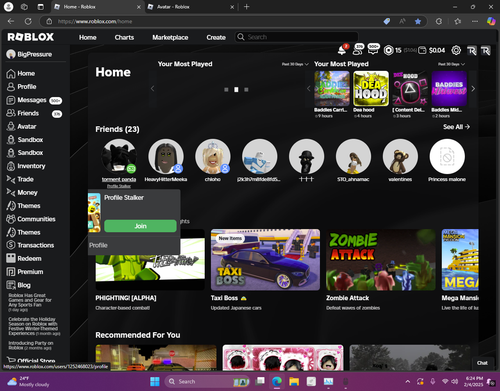The width and height of the screenshot is (500, 391).
Task: Click the taskbar Search box
Action: click(x=207, y=381)
